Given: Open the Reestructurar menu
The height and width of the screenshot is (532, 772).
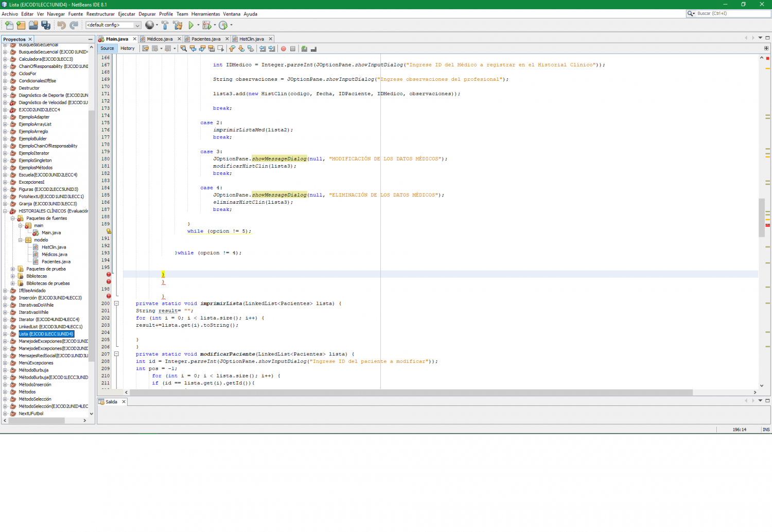Looking at the screenshot, I should point(100,14).
